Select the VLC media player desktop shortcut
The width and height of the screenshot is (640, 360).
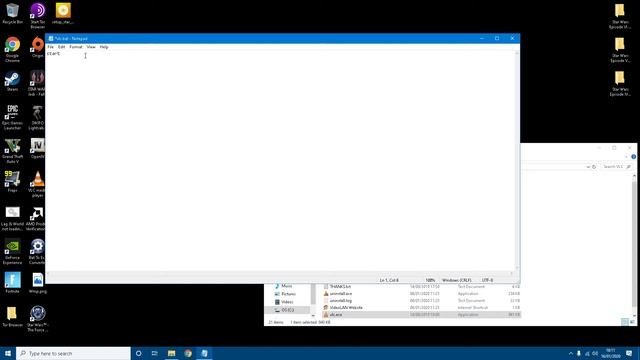pos(38,184)
